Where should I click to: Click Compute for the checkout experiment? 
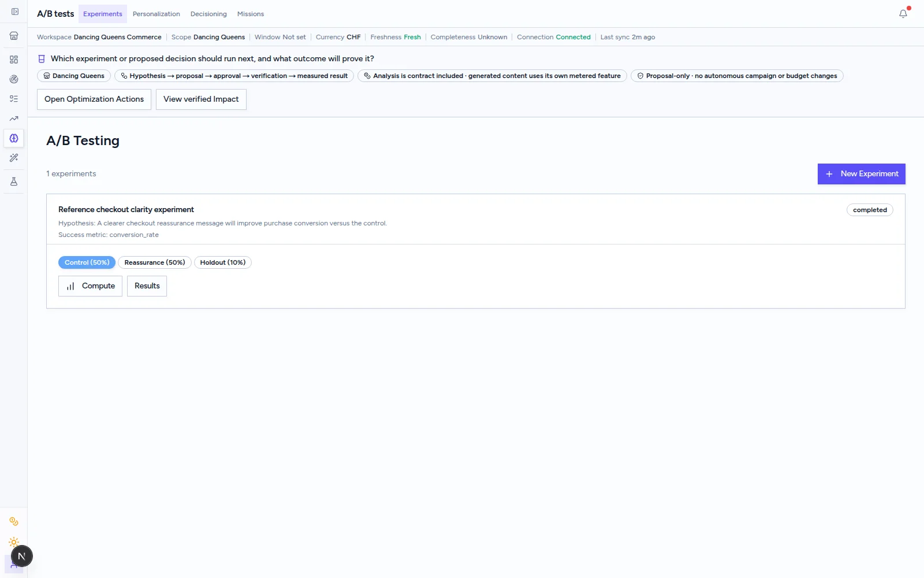click(90, 286)
